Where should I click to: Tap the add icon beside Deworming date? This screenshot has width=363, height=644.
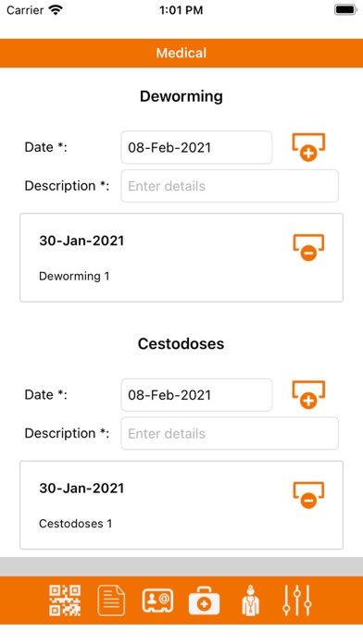[x=308, y=147]
